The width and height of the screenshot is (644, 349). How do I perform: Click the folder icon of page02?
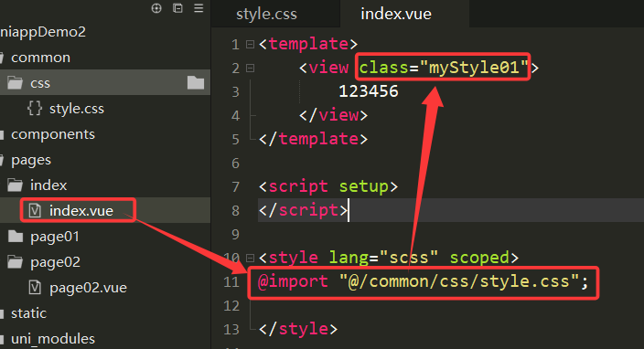16,261
